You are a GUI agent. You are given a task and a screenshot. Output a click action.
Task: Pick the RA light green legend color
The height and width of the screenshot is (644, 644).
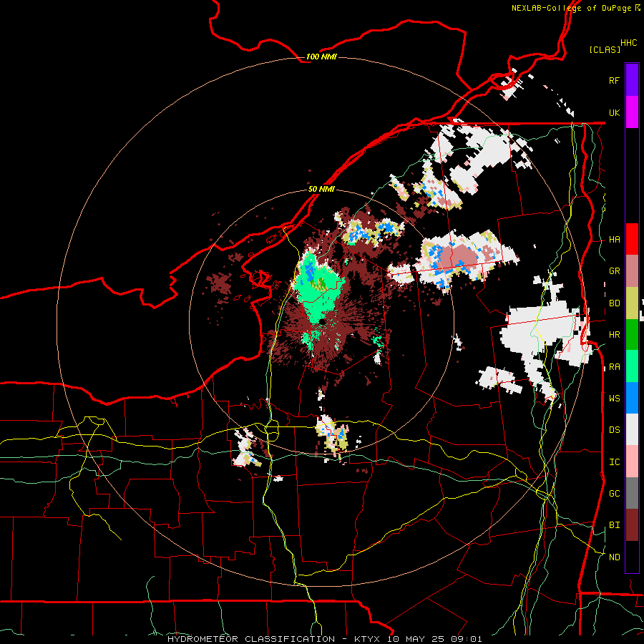tap(632, 366)
